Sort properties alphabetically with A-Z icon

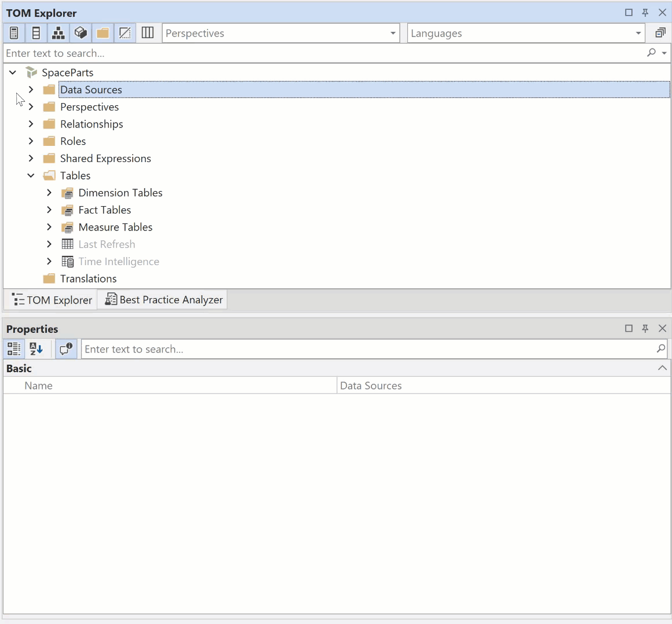point(36,349)
